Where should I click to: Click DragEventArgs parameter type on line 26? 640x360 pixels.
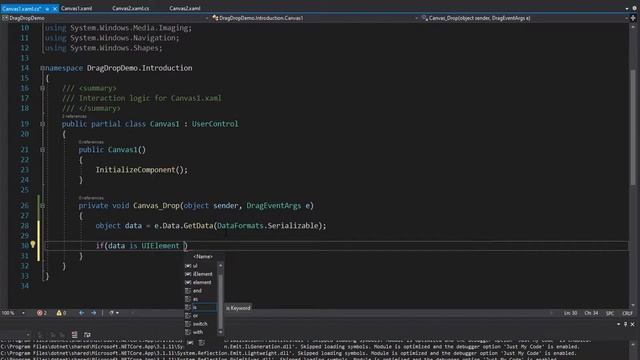pos(273,206)
